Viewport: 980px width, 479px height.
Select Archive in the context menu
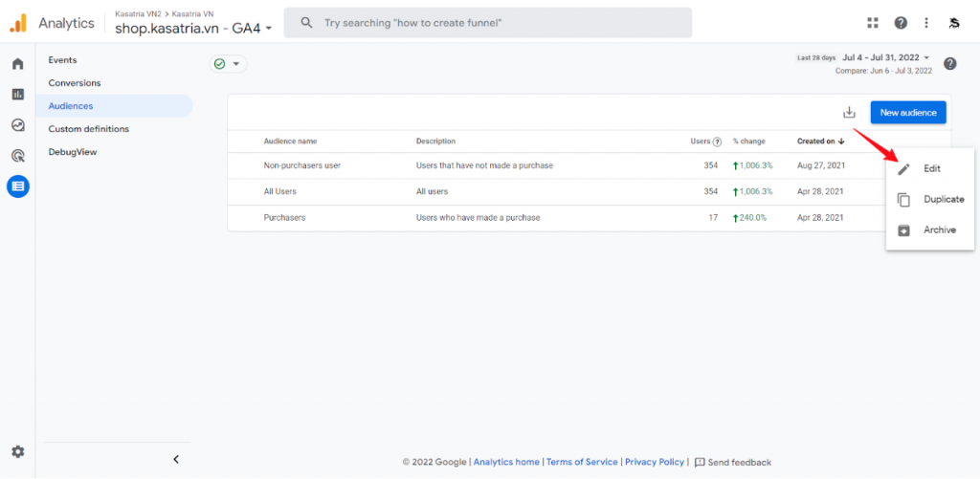coord(930,229)
